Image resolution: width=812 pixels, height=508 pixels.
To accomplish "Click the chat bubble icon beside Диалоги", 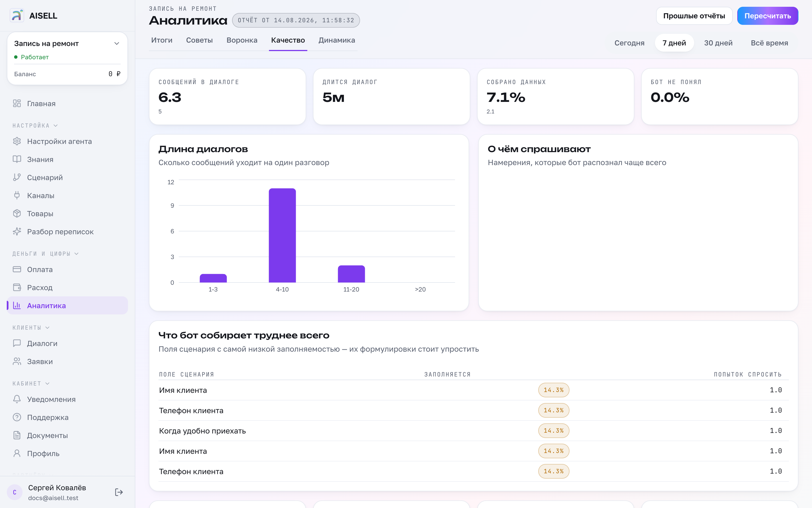I will pos(17,343).
